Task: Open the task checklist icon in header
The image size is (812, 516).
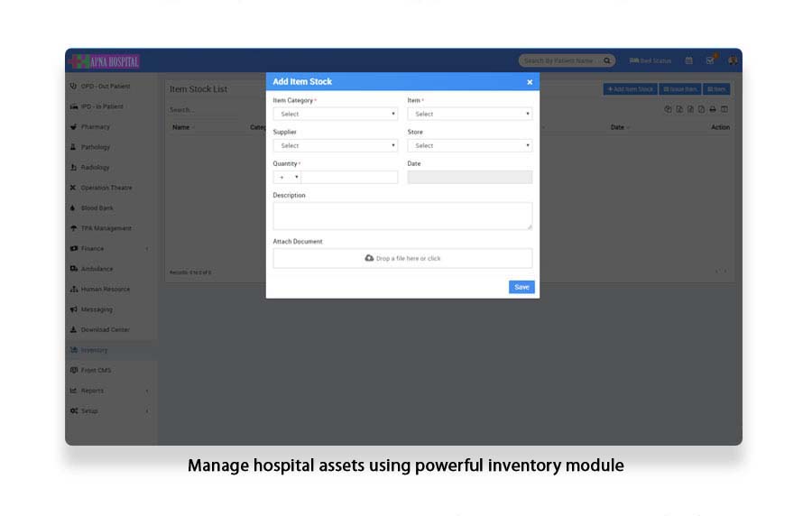Action: pos(710,60)
